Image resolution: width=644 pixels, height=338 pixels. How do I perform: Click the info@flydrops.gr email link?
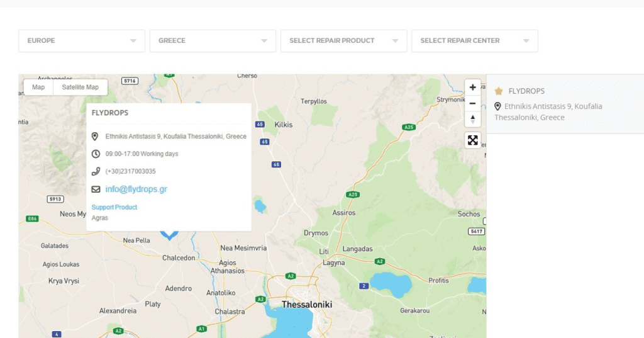136,189
